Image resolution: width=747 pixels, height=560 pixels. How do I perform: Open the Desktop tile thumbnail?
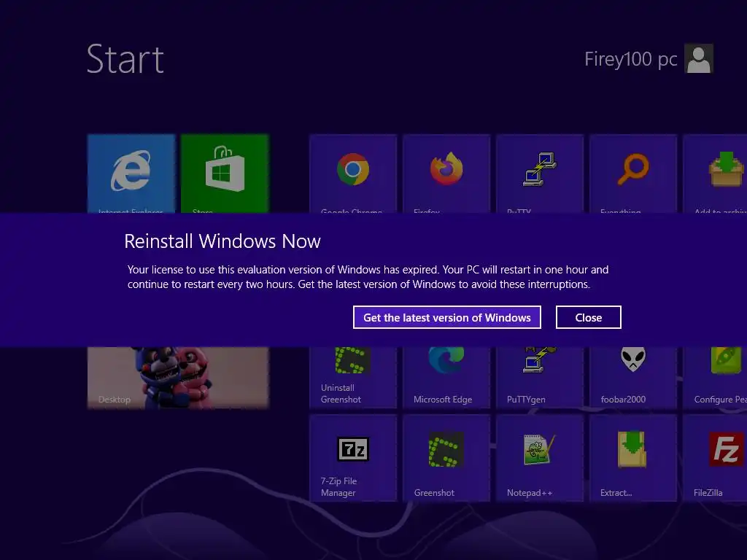click(178, 378)
